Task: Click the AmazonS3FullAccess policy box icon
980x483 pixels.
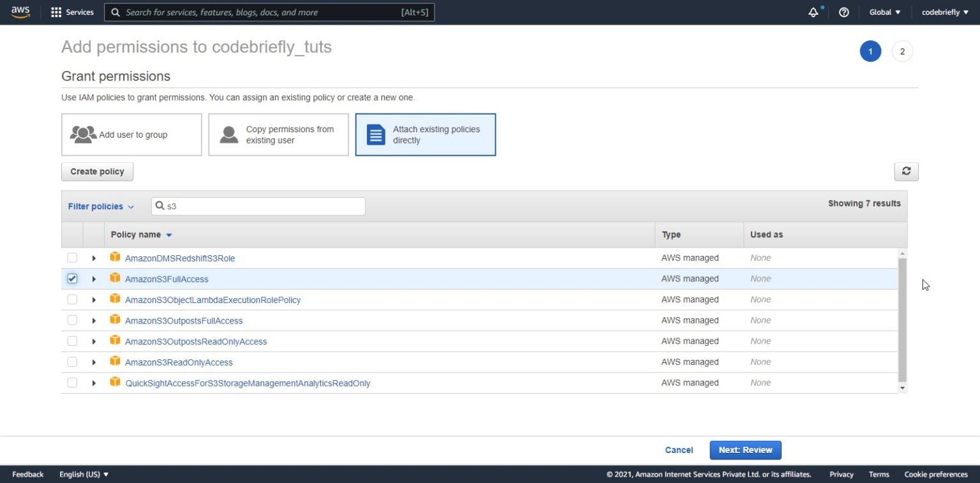Action: [x=115, y=279]
